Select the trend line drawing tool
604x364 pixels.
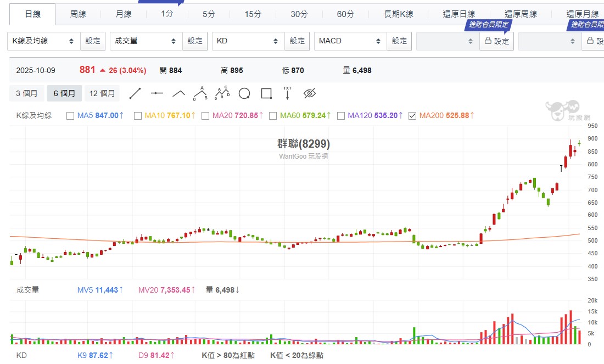(x=135, y=93)
